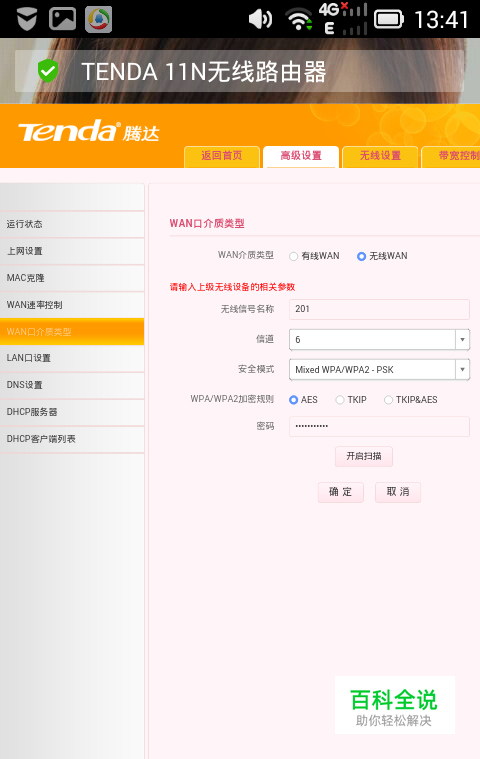Tap the TENDA 11N无线路由器 title bar
Screen dimensions: 480x759
click(240, 71)
